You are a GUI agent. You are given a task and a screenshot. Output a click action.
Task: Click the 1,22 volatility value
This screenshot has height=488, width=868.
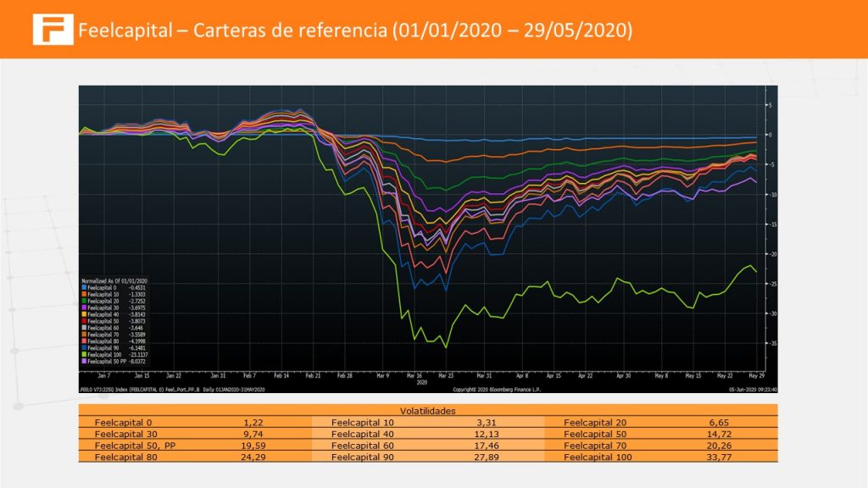(x=253, y=422)
